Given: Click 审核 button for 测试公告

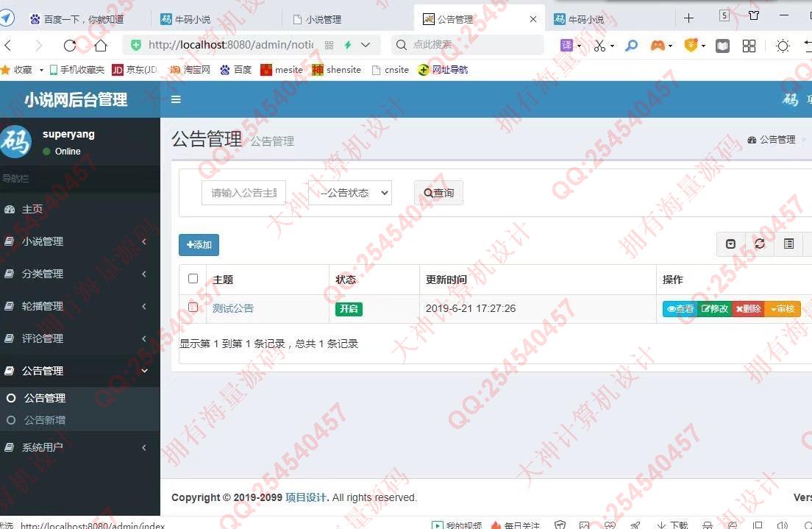Looking at the screenshot, I should pos(783,309).
